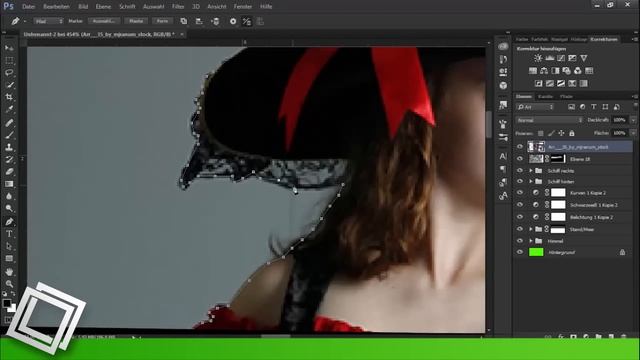Click the Maske button

[x=136, y=21]
